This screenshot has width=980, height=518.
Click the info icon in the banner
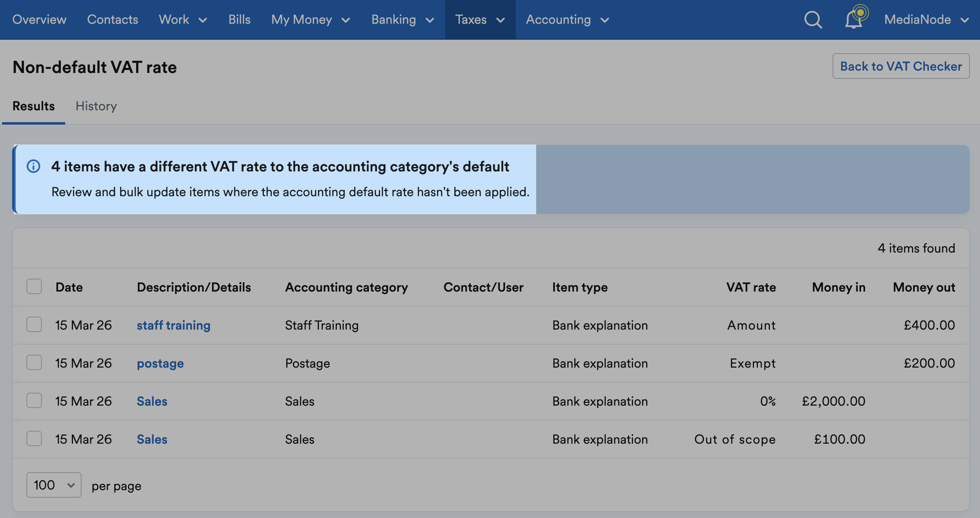(34, 166)
